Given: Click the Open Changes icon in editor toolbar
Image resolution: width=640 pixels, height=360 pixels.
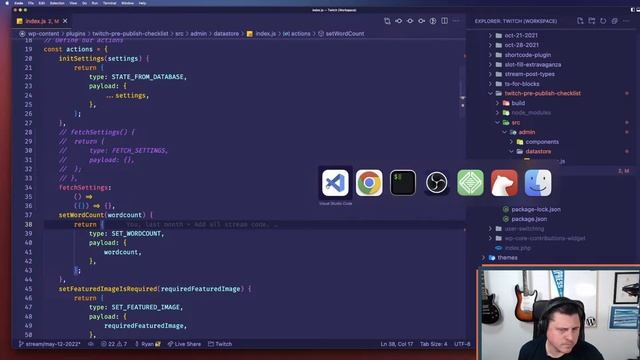Looking at the screenshot, I should [387, 21].
